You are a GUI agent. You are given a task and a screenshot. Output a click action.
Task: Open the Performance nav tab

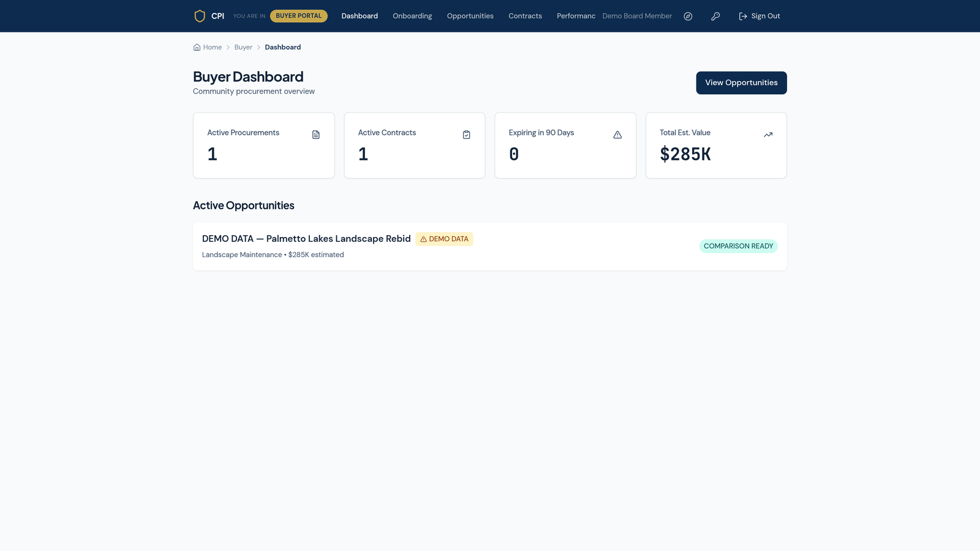576,16
